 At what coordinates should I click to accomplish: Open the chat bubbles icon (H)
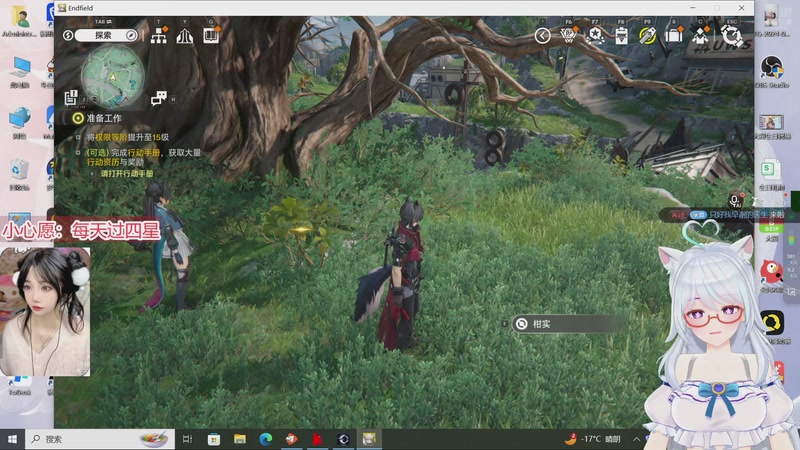[x=159, y=97]
